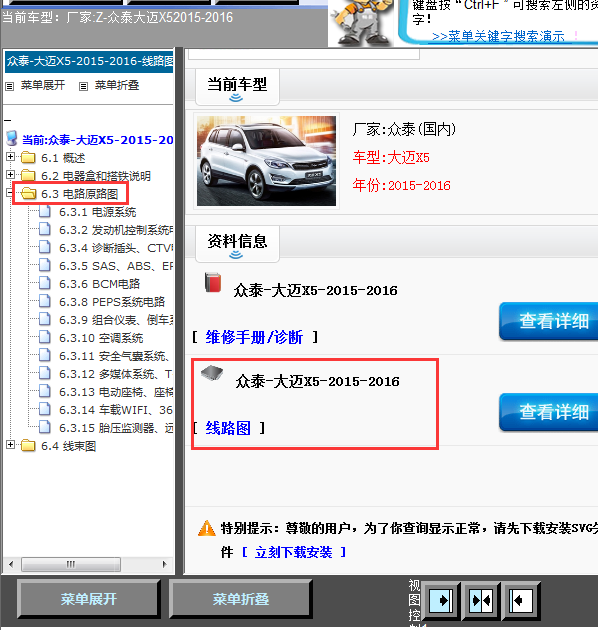Click the mechanic mascot image at the top

tap(362, 23)
